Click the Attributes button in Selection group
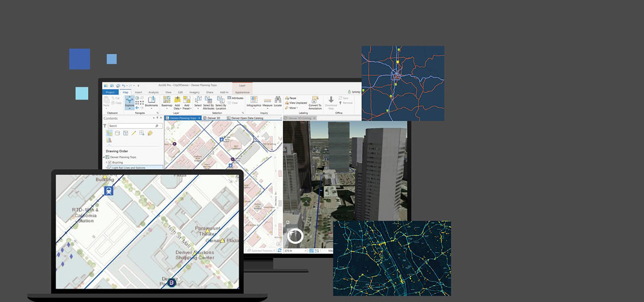Screen dimensions: 644x302 [235, 98]
